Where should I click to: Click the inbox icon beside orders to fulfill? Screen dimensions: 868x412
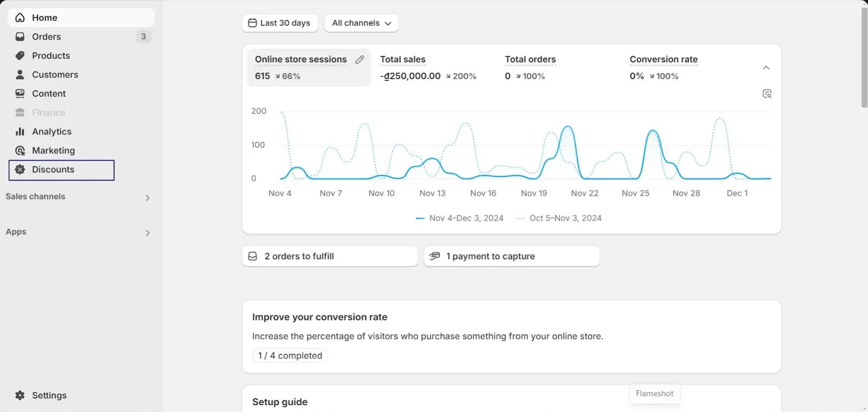click(253, 256)
